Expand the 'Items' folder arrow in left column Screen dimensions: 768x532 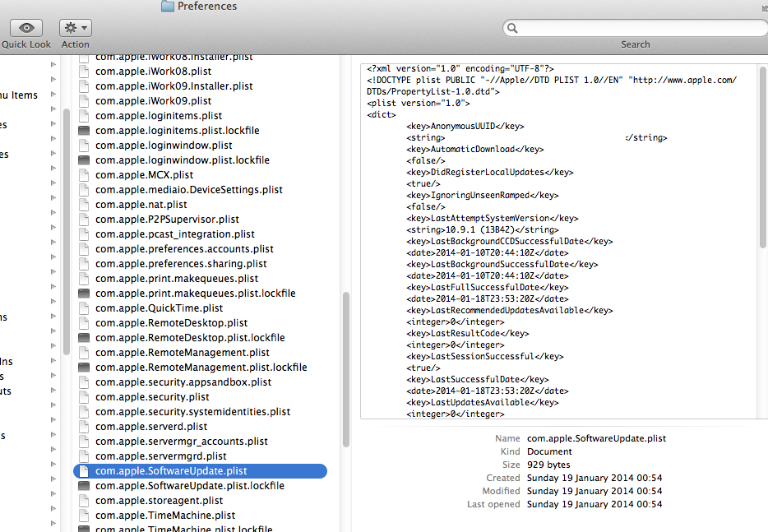click(x=53, y=94)
